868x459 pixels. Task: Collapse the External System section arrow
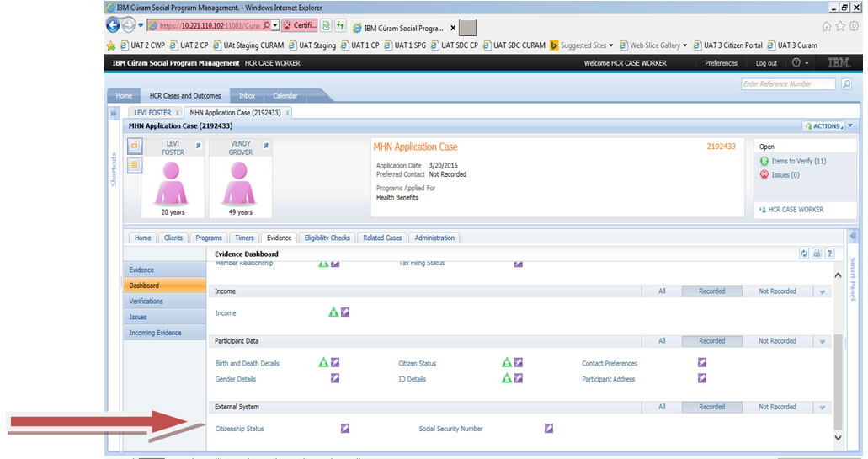point(822,408)
